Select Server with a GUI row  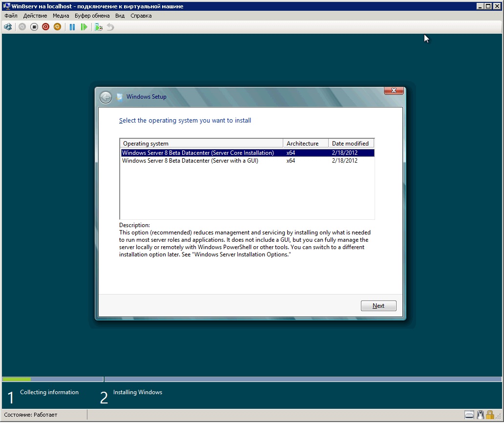click(x=248, y=160)
